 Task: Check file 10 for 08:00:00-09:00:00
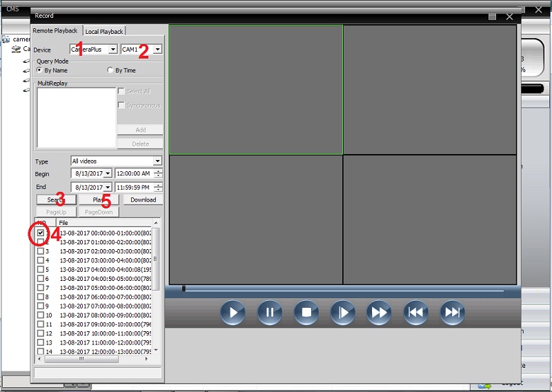point(41,315)
